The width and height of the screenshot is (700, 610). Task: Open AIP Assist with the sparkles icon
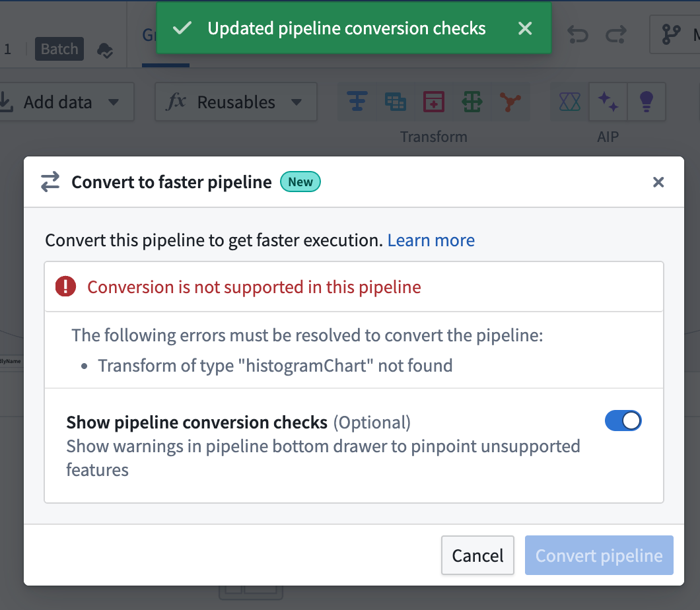[608, 102]
